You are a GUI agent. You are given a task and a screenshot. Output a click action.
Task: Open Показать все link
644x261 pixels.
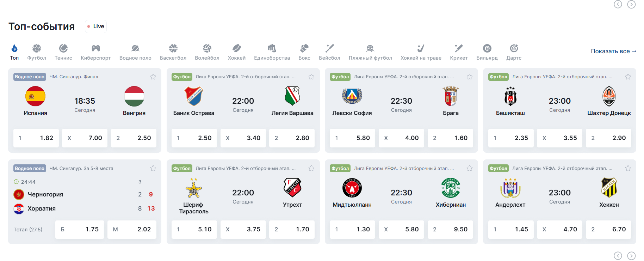click(x=614, y=51)
